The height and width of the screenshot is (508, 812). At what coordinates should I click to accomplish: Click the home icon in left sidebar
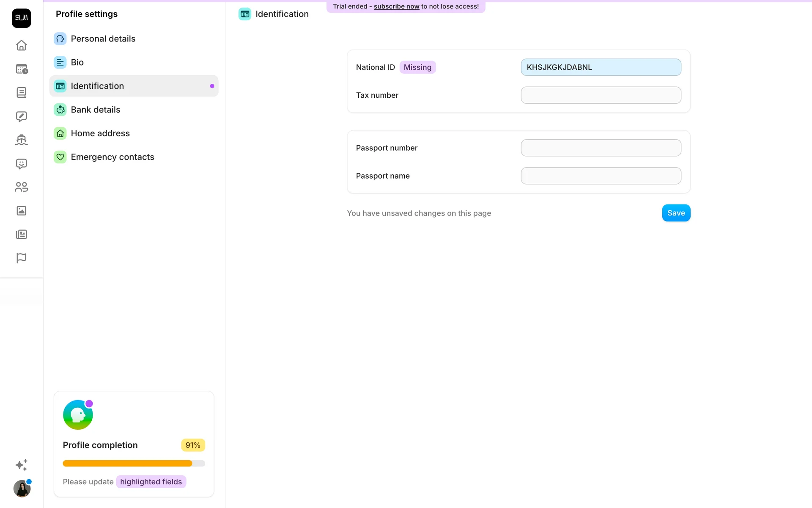click(x=21, y=45)
